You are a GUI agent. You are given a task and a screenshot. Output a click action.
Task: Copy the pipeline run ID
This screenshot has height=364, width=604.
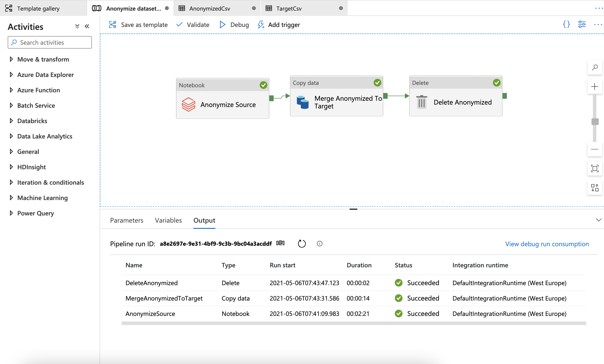[280, 243]
